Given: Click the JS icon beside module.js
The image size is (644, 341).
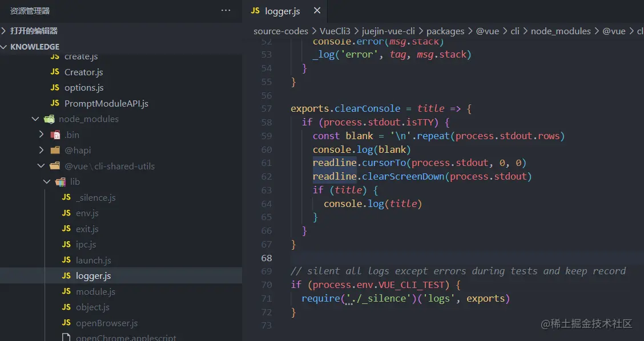Looking at the screenshot, I should 67,291.
